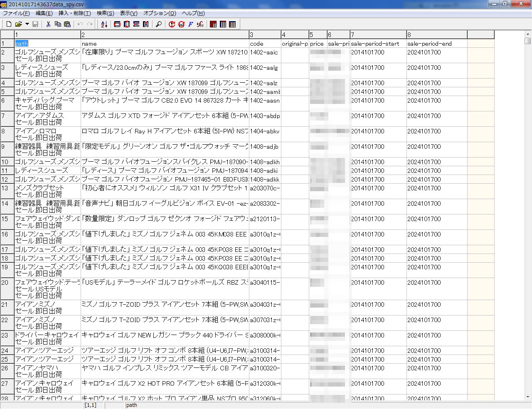Select the 'name' header cell
532x409 pixels.
click(165, 43)
